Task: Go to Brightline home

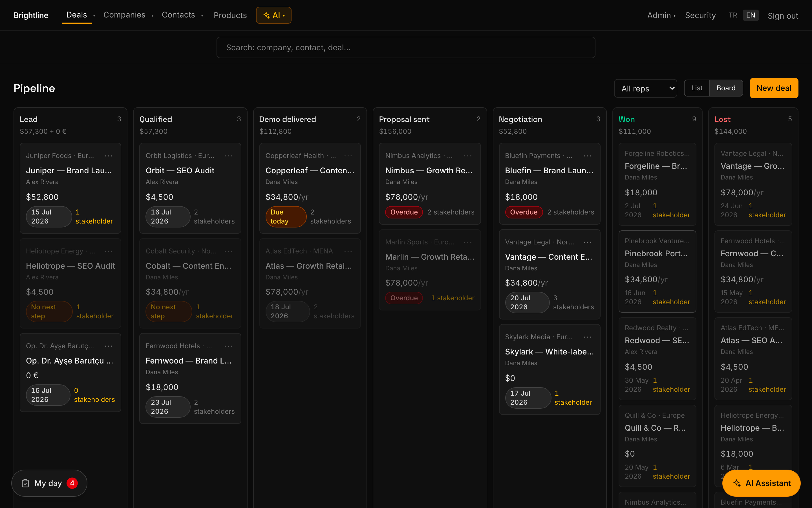Action: 31,15
